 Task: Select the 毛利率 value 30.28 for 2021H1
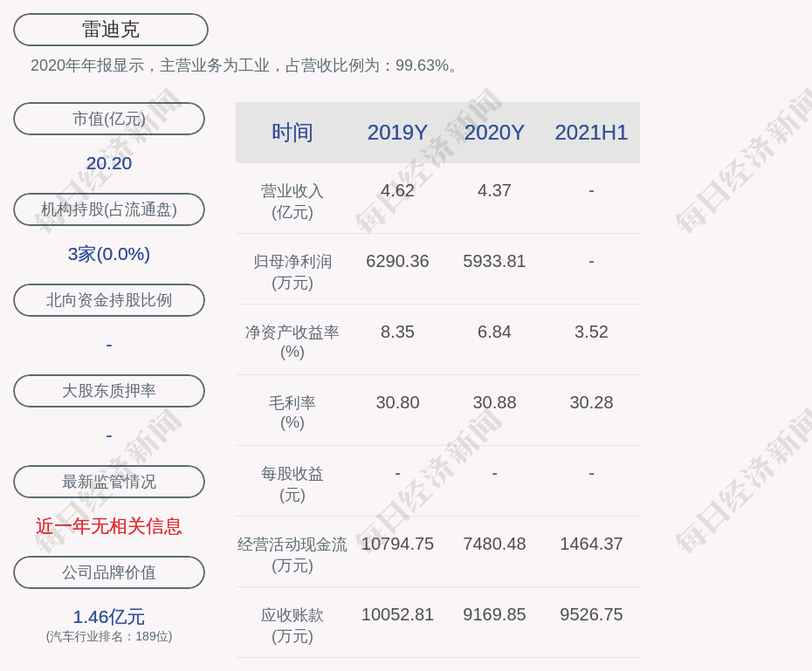pos(591,402)
